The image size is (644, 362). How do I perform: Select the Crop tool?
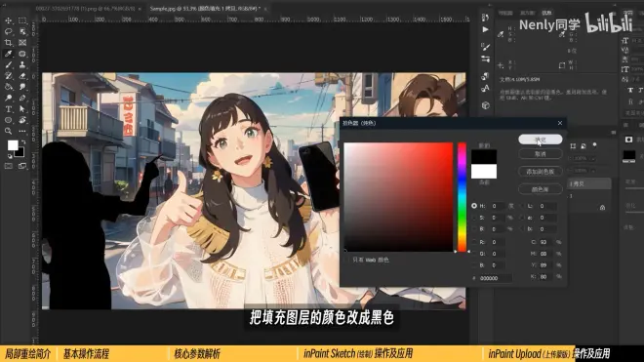coord(8,42)
